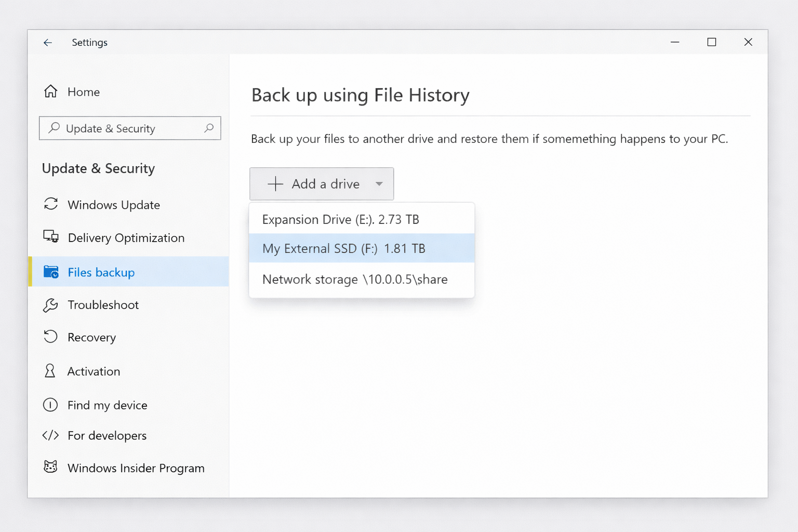Go to Find my device
Screen dimensions: 798x532
click(x=107, y=405)
